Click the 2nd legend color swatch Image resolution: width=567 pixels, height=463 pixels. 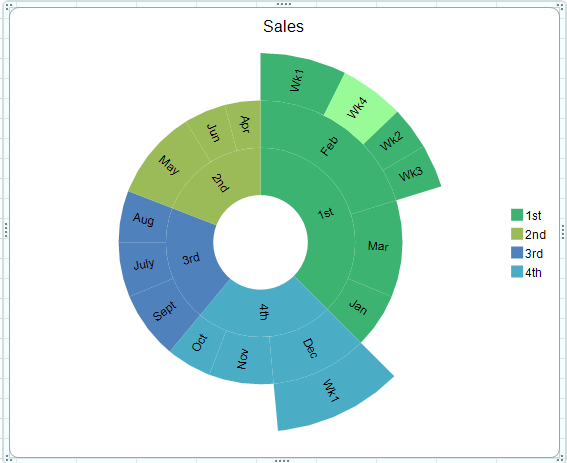517,234
